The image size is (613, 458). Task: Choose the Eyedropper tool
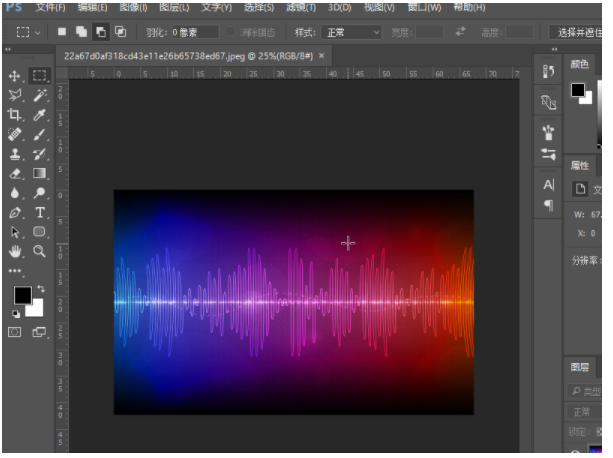tap(39, 115)
